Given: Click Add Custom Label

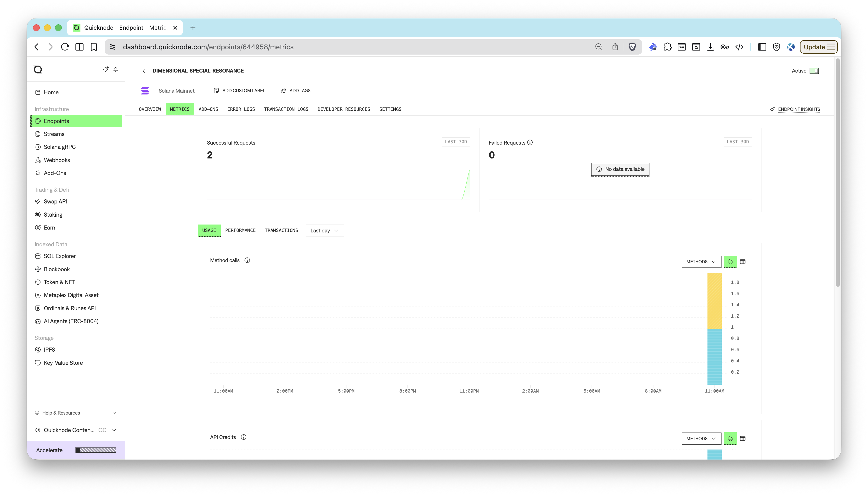Looking at the screenshot, I should (239, 91).
